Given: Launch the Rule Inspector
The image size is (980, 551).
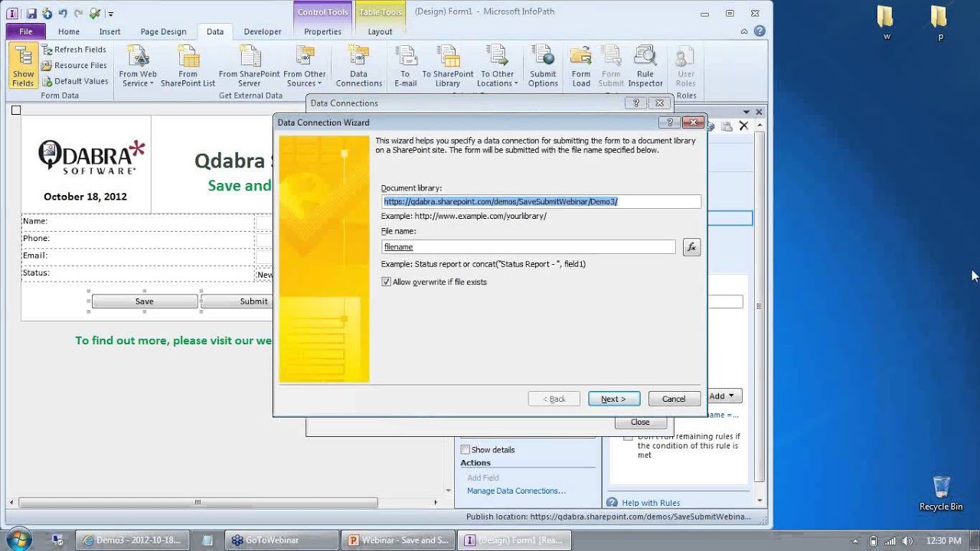Looking at the screenshot, I should (645, 65).
